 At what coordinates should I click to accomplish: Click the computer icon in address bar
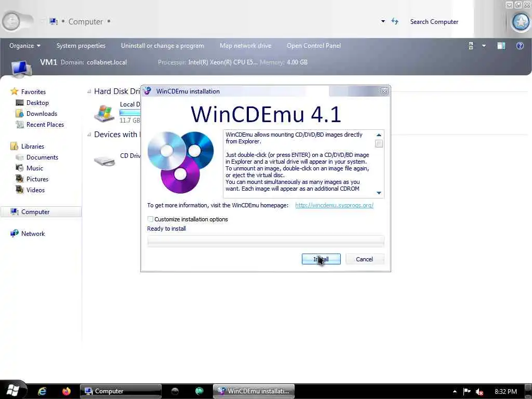pyautogui.click(x=54, y=21)
